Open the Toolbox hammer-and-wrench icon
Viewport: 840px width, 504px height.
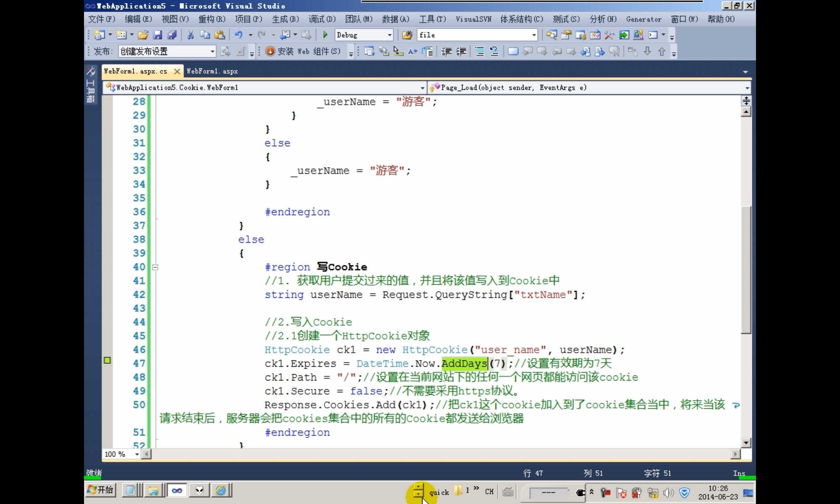click(x=609, y=35)
